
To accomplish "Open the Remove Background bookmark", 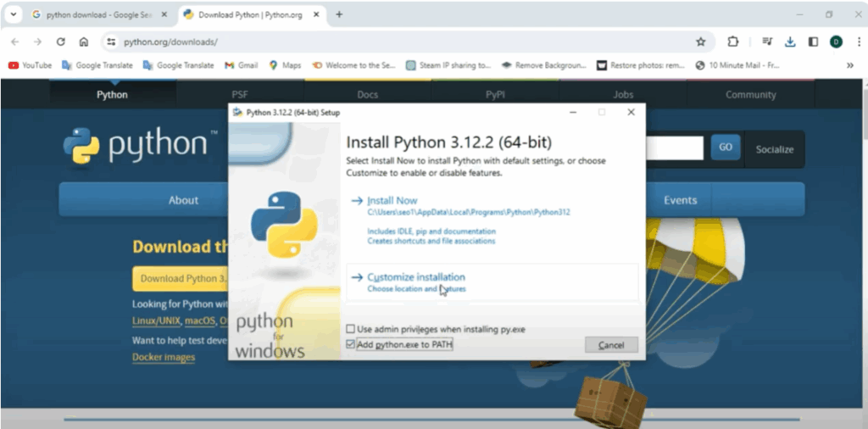I will 543,65.
